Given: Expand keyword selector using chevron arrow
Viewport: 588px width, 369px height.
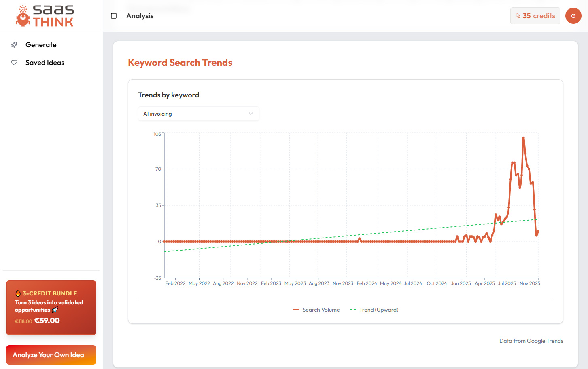Looking at the screenshot, I should (251, 114).
